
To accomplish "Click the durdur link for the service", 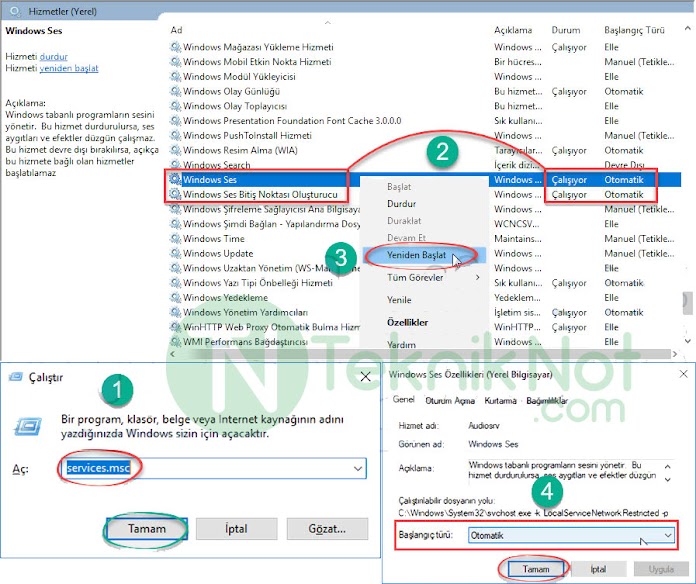I will 54,57.
